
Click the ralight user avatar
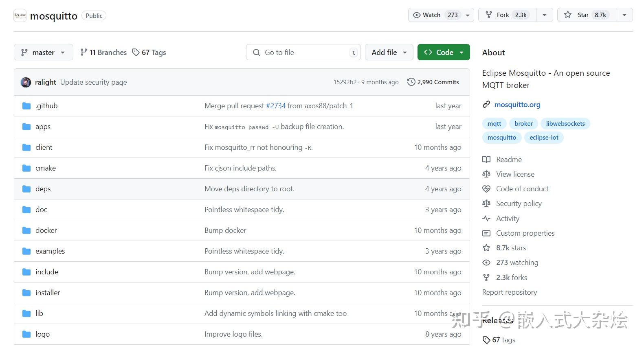[x=26, y=82]
